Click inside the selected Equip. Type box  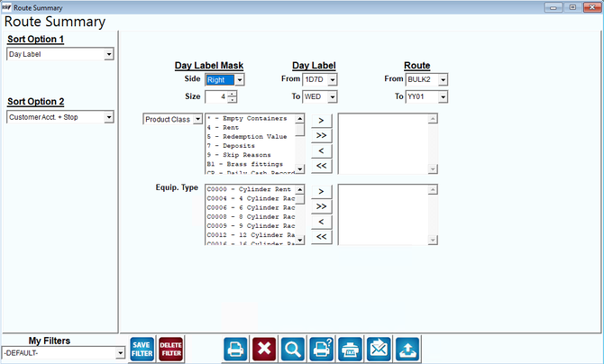(383, 214)
